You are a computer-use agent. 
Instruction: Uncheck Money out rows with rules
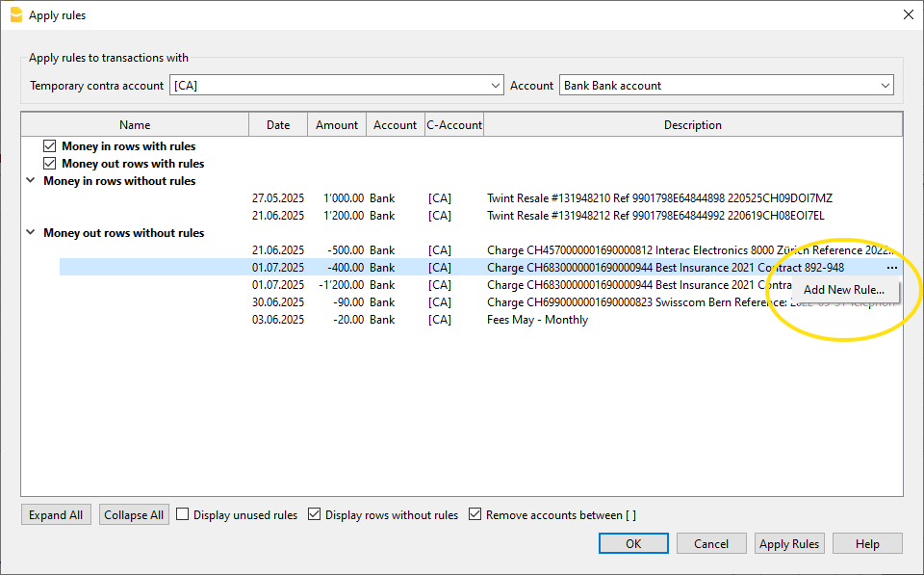click(x=50, y=164)
